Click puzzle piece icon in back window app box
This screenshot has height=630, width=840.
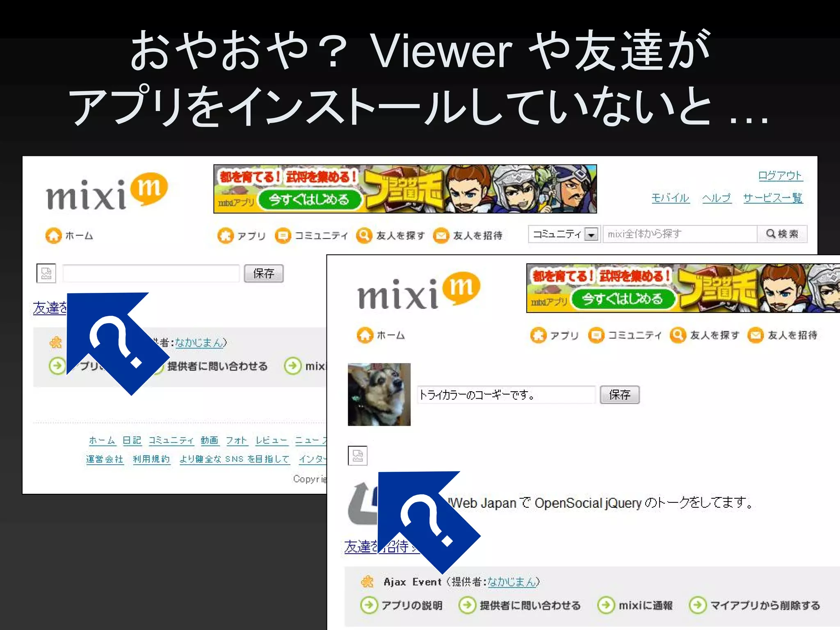point(55,342)
